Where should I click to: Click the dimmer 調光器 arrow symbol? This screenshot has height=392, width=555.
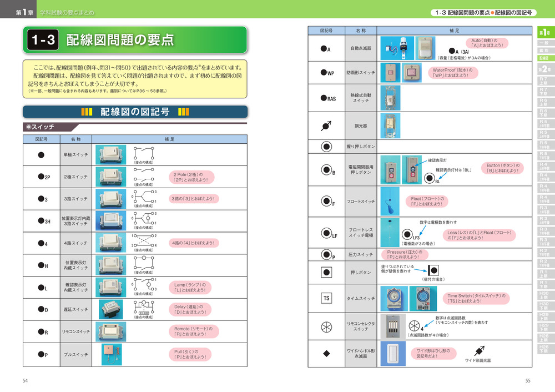(x=326, y=125)
